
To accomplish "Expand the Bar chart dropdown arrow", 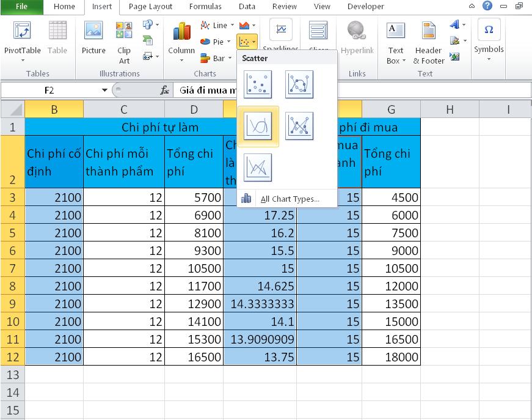I will [230, 58].
